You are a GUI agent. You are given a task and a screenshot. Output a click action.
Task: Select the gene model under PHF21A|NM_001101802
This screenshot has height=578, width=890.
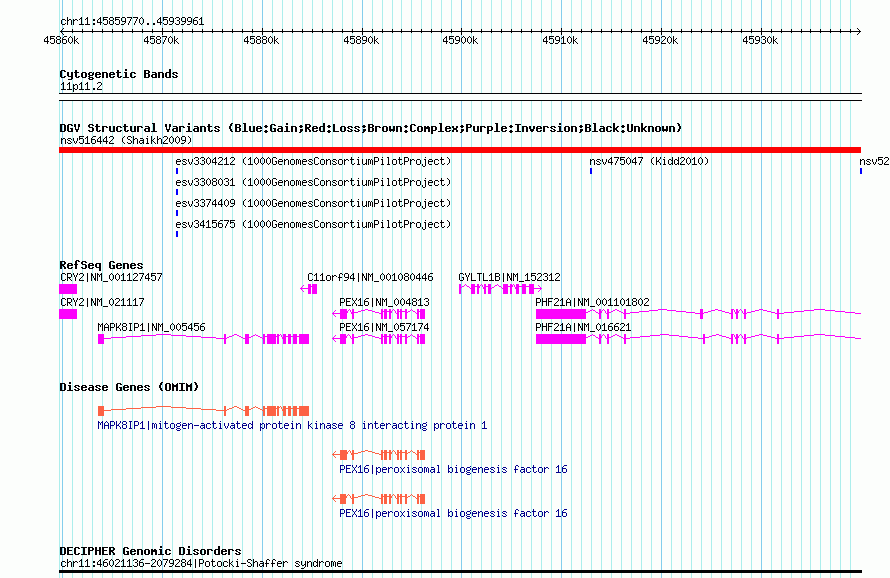coord(699,314)
